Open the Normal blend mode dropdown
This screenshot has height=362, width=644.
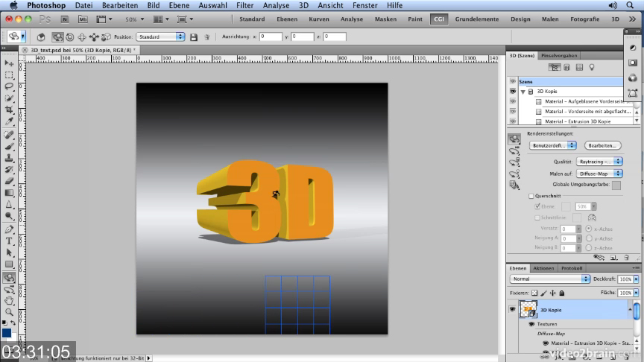(550, 279)
